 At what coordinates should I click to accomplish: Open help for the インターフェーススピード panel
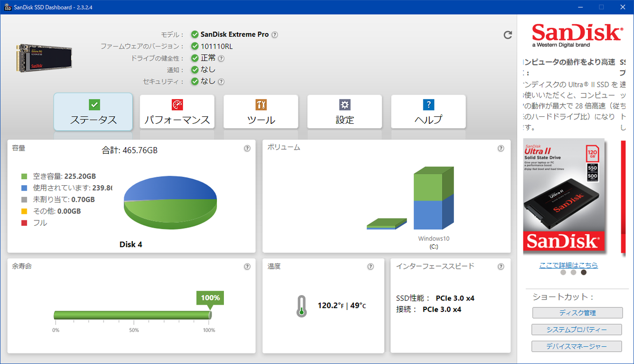(501, 267)
